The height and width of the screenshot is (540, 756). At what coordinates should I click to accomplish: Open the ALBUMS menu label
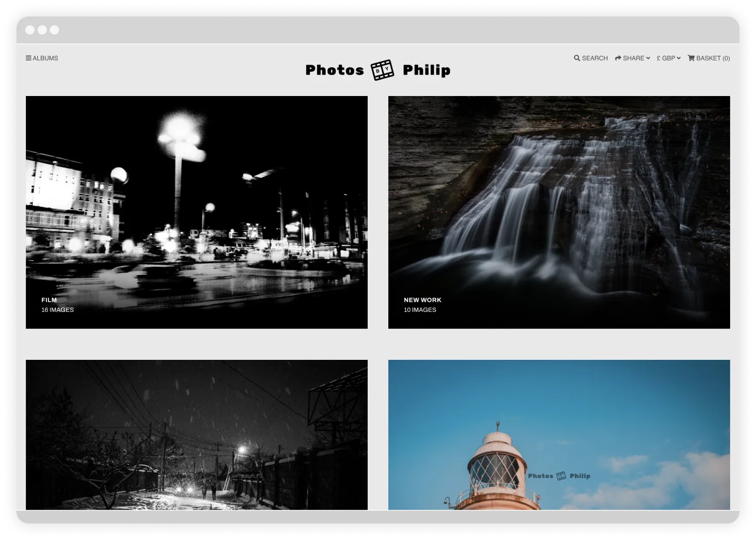point(45,58)
